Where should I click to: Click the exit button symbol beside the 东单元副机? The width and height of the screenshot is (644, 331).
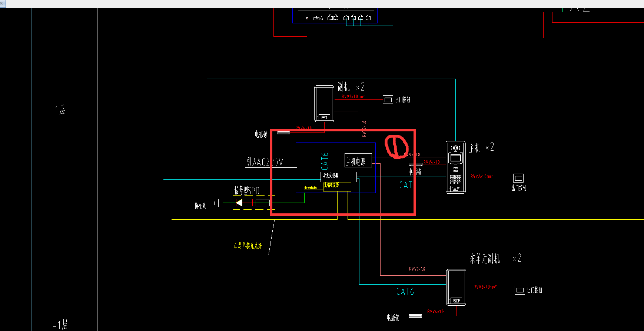(x=520, y=290)
